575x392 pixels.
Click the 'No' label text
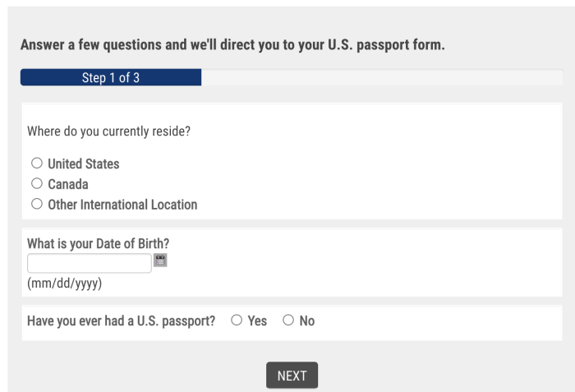click(307, 321)
